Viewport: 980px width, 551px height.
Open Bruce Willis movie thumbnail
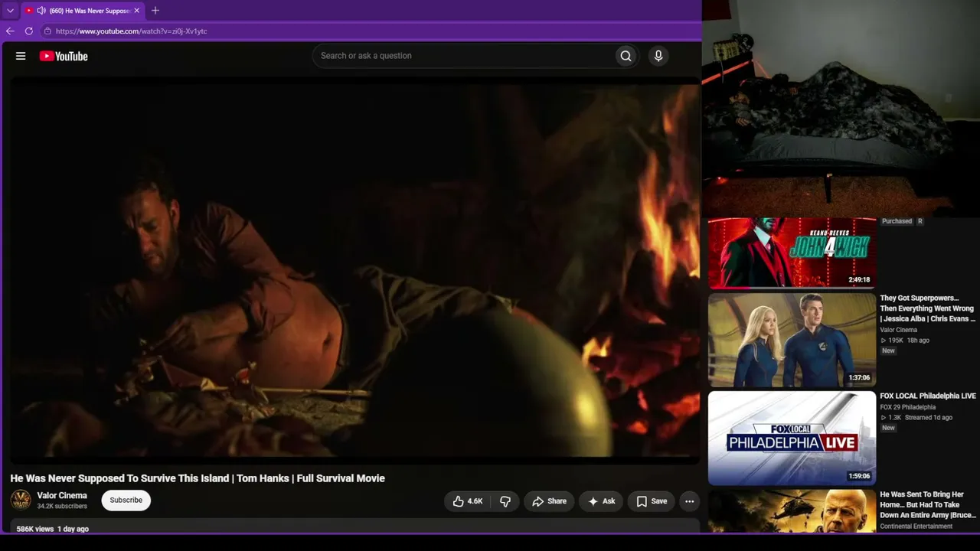pos(792,511)
